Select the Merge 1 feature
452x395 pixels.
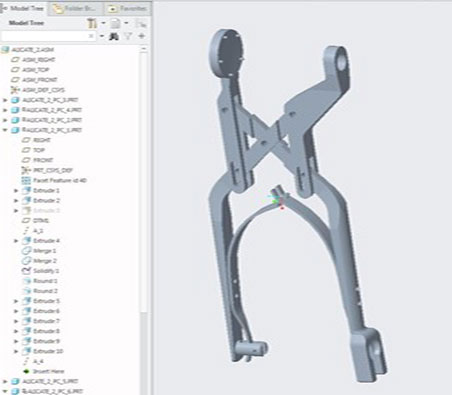[x=39, y=251]
